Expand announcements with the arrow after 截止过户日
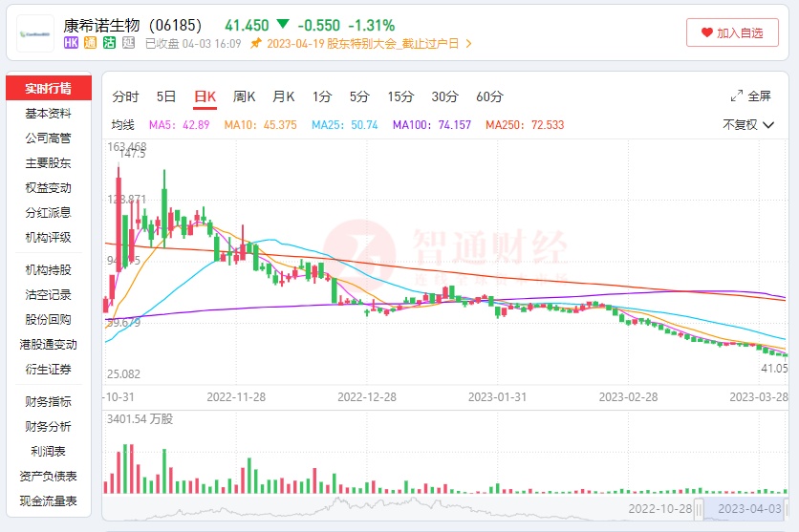 468,44
